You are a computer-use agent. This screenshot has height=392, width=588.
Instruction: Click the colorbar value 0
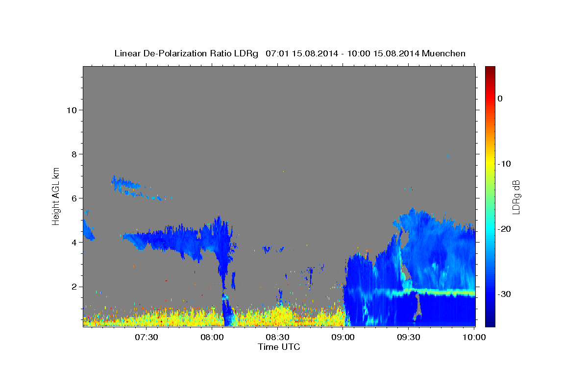click(x=500, y=98)
